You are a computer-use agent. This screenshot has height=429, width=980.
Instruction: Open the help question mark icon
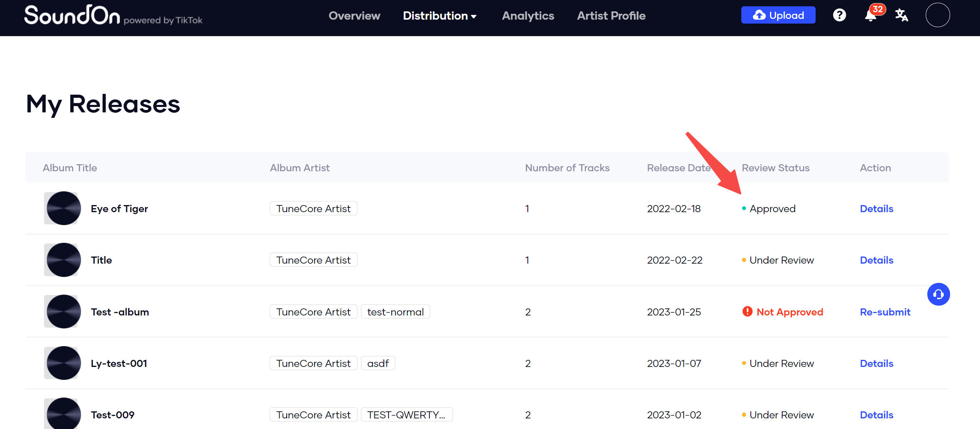(840, 15)
